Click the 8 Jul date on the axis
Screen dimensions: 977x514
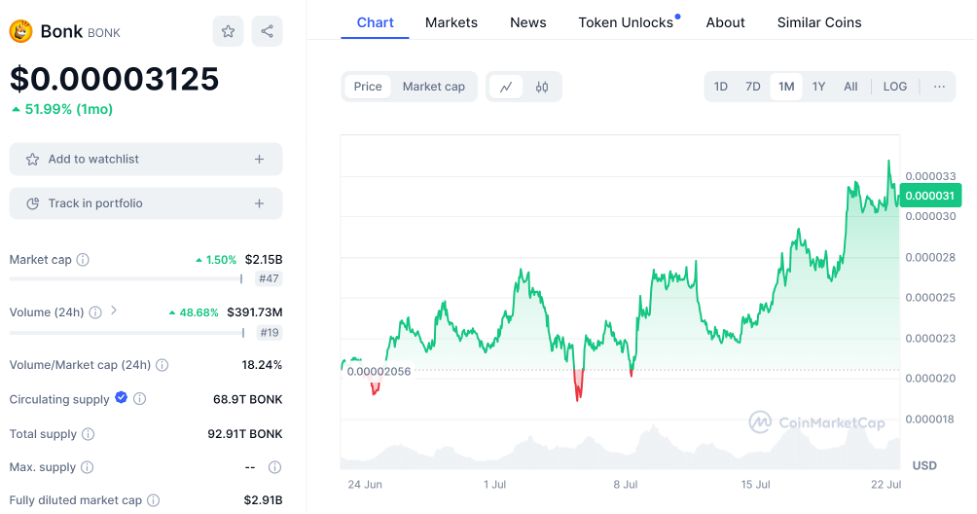tap(625, 485)
